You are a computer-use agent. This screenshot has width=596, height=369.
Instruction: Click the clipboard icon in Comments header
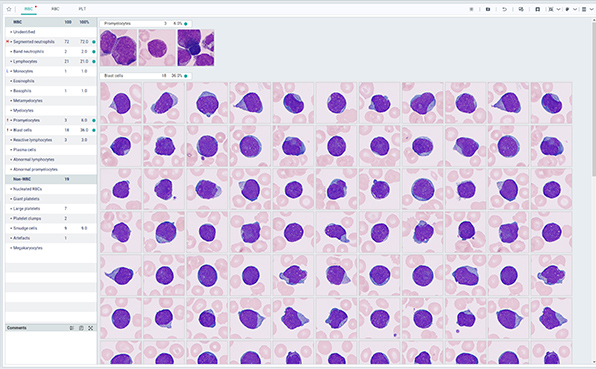81,328
